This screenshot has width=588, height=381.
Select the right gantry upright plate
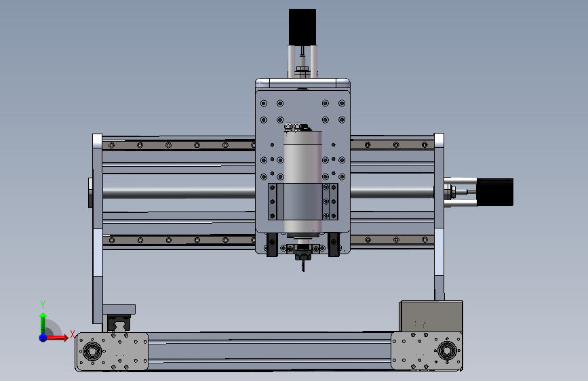click(439, 217)
